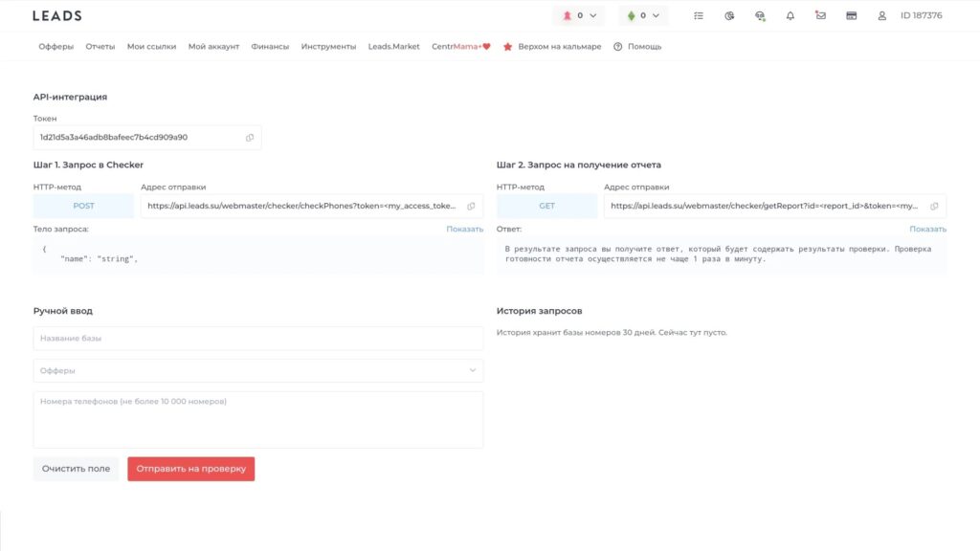Click the payment card icon
The height and width of the screenshot is (551, 980).
point(851,15)
